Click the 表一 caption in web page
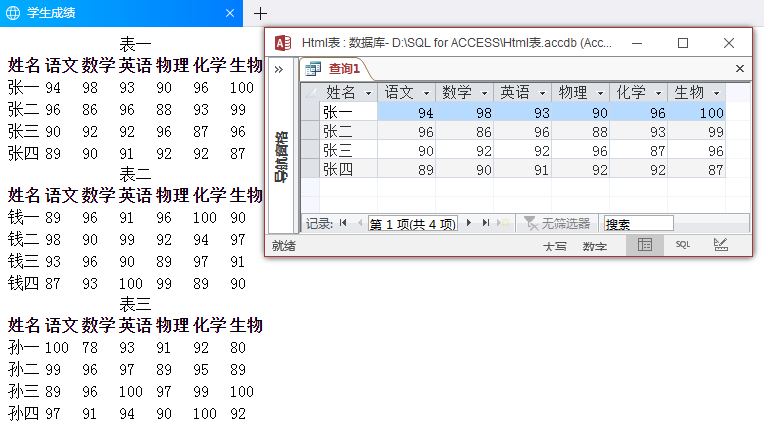 (135, 44)
